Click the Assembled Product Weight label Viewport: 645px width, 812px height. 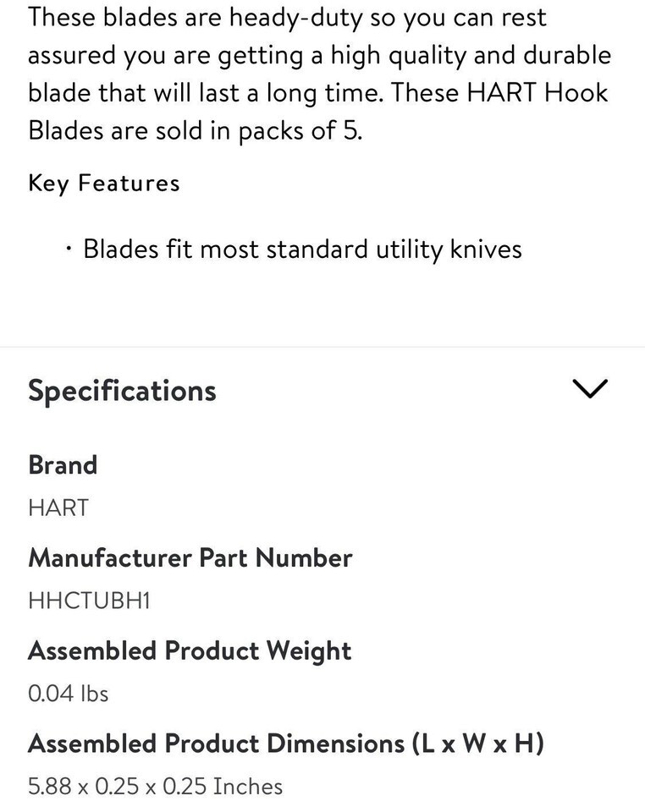[x=190, y=650]
